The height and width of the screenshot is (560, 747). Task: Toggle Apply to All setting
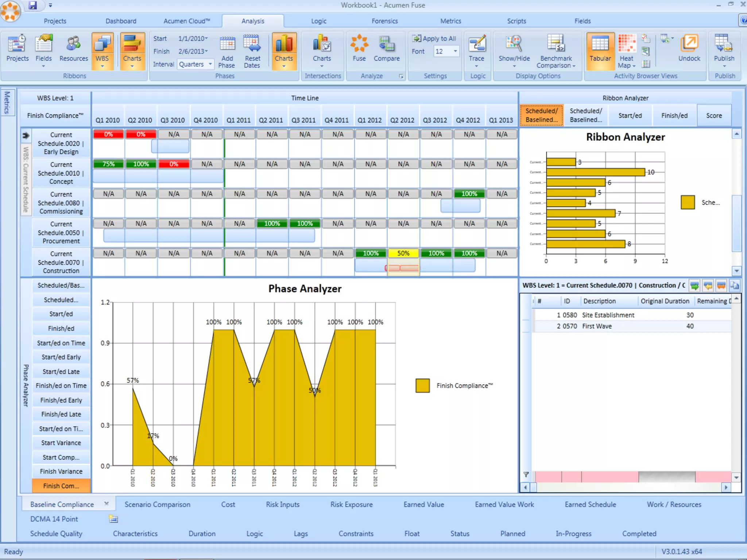click(x=434, y=38)
